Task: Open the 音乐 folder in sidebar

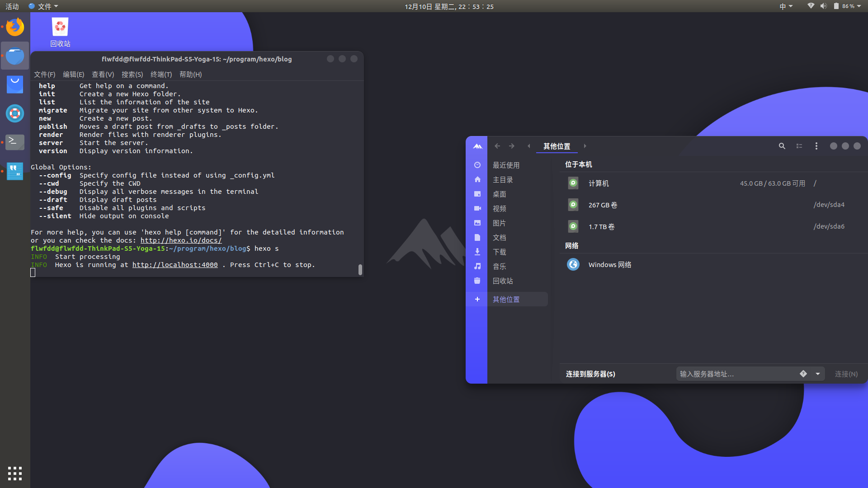Action: click(499, 266)
